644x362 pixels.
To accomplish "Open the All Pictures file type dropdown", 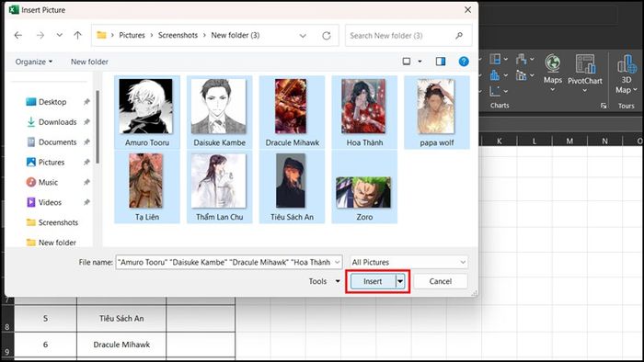I will coord(408,262).
